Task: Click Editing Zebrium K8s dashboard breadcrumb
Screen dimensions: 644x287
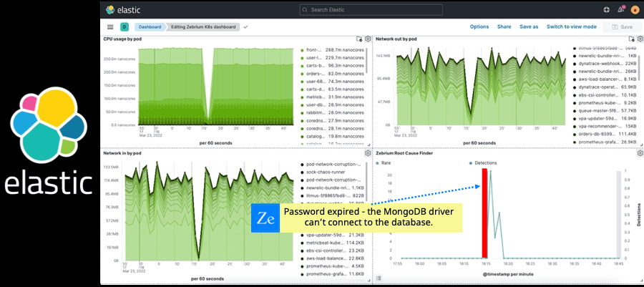Action: pos(203,27)
